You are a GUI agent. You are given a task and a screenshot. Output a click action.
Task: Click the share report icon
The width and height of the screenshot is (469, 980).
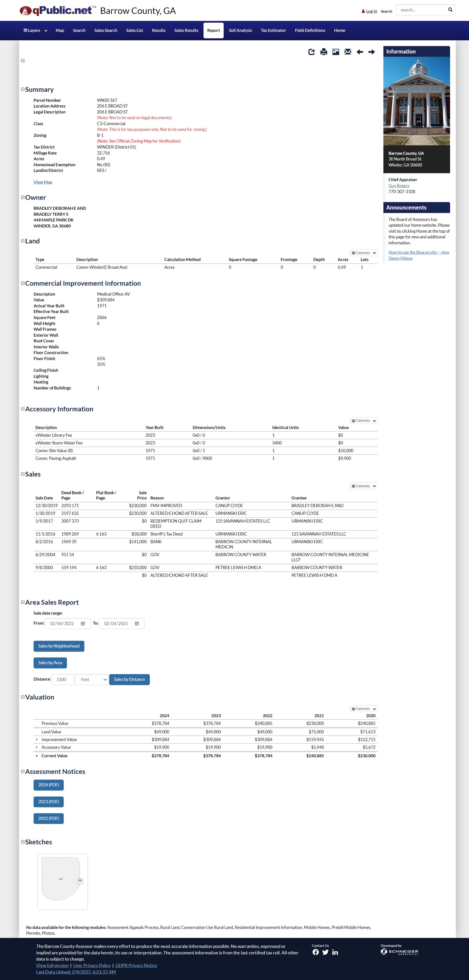tap(311, 52)
